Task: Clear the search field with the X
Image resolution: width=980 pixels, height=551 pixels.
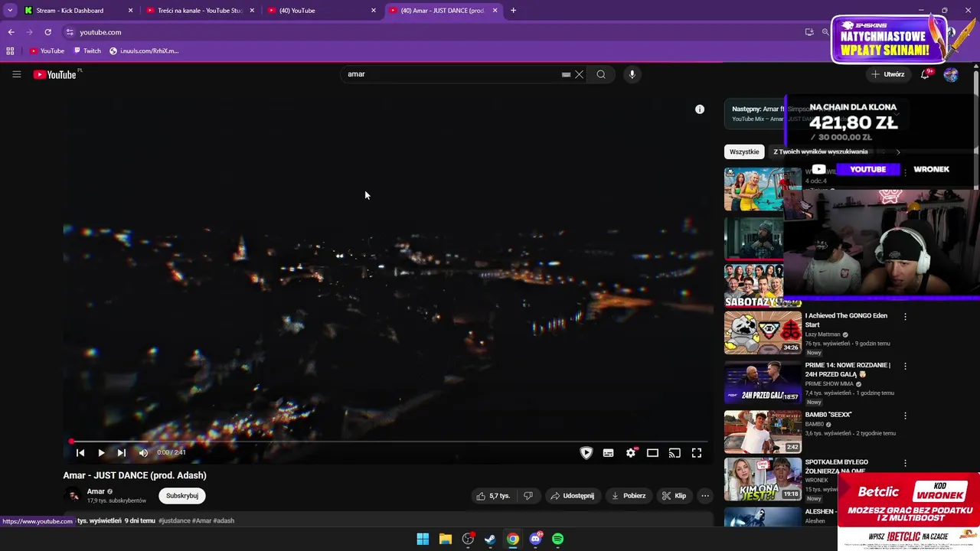Action: point(580,74)
